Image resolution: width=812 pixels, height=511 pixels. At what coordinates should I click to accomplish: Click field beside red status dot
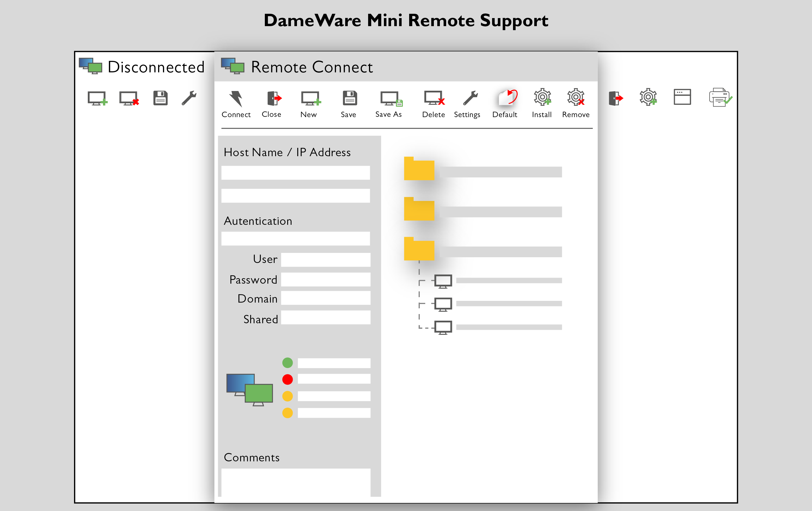point(334,379)
